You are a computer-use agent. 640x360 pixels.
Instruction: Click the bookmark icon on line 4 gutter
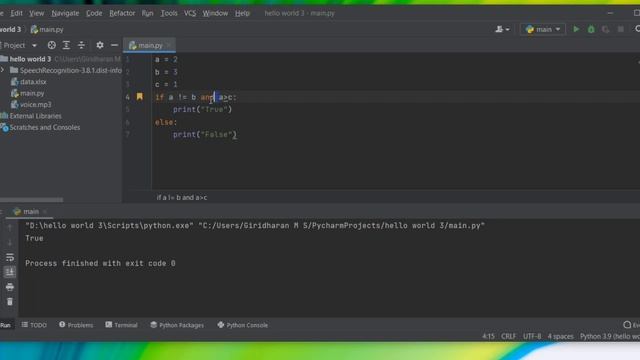(140, 97)
